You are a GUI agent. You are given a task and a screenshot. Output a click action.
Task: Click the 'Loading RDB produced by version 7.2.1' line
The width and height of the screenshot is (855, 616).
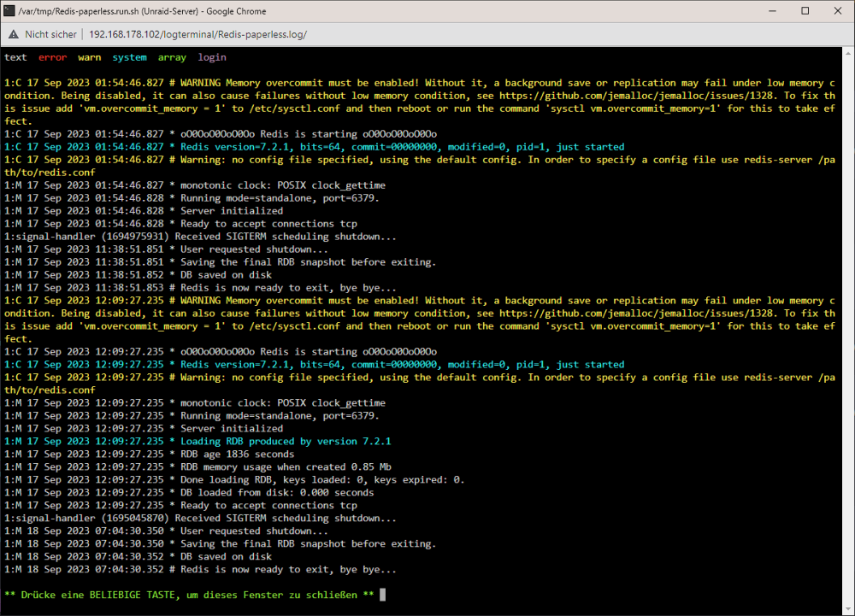(198, 441)
